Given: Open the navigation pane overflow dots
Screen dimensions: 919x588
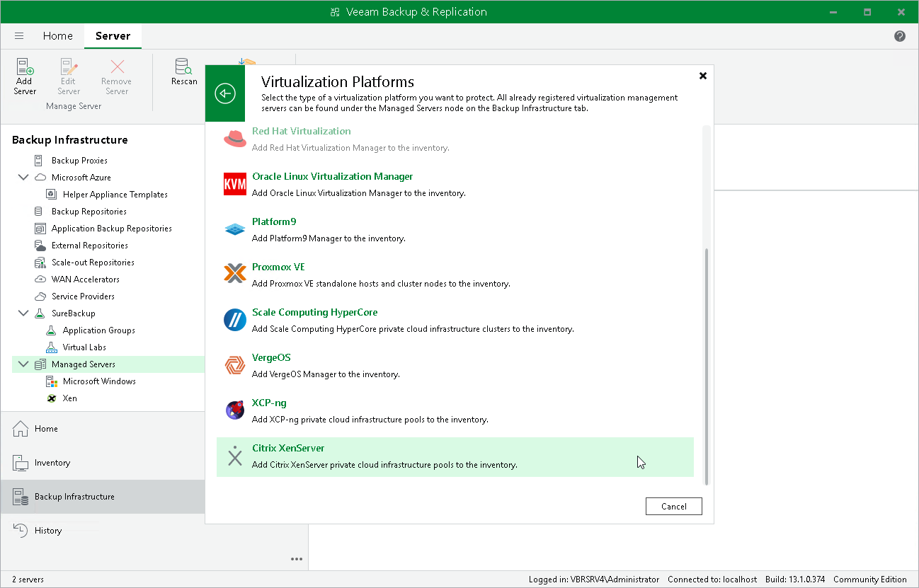Looking at the screenshot, I should point(297,559).
